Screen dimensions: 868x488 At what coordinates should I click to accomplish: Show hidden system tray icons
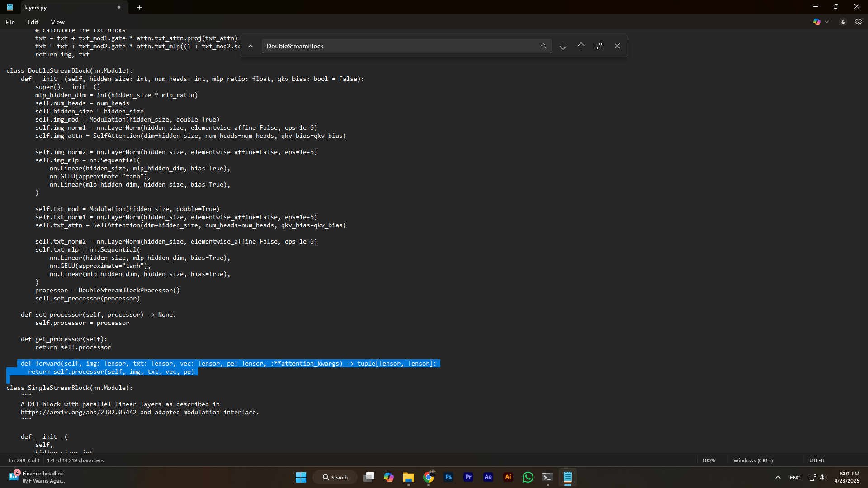tap(778, 477)
